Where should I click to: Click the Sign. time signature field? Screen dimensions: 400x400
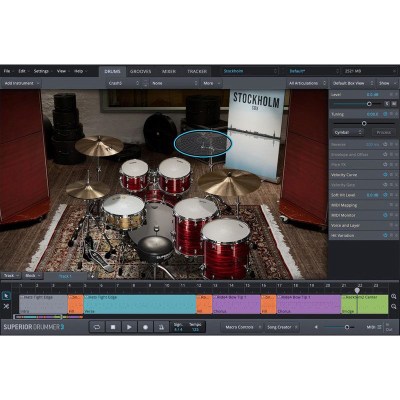click(178, 327)
